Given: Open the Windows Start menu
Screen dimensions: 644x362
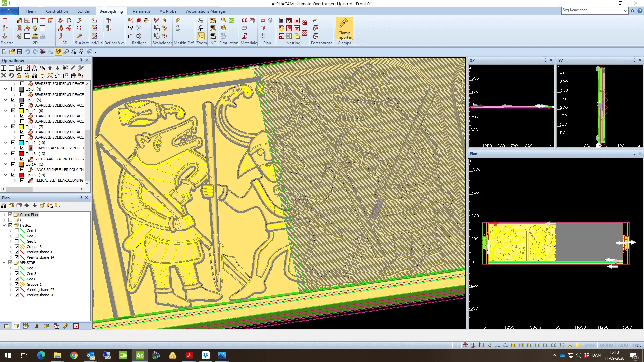Looking at the screenshot, I should point(8,355).
